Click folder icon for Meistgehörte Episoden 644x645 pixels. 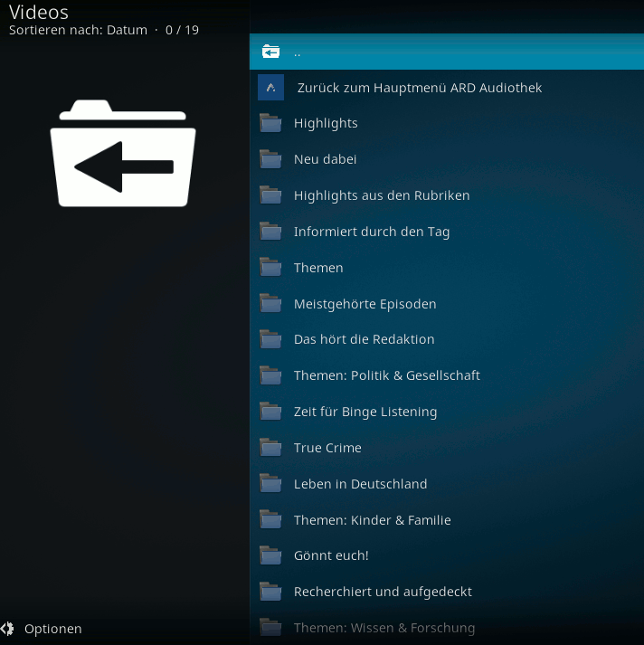270,304
